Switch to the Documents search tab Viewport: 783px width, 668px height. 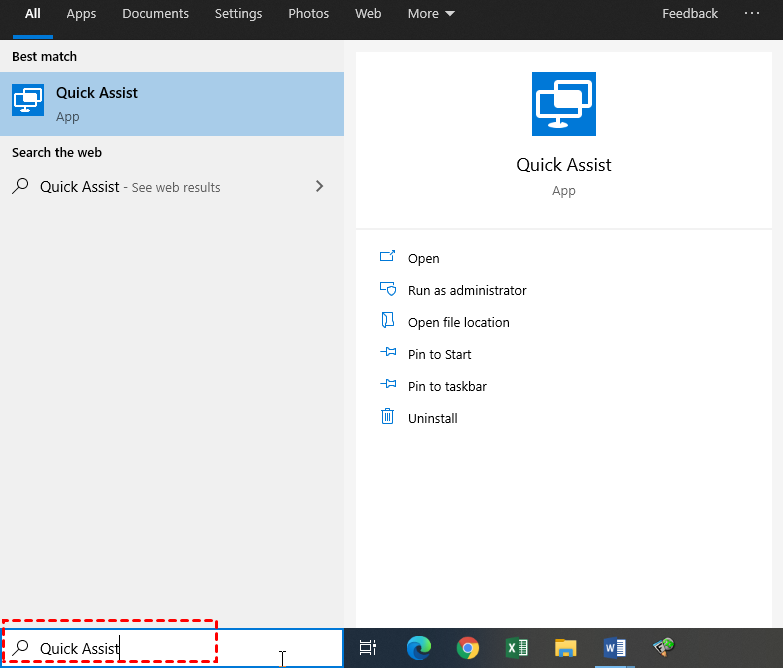pos(155,14)
